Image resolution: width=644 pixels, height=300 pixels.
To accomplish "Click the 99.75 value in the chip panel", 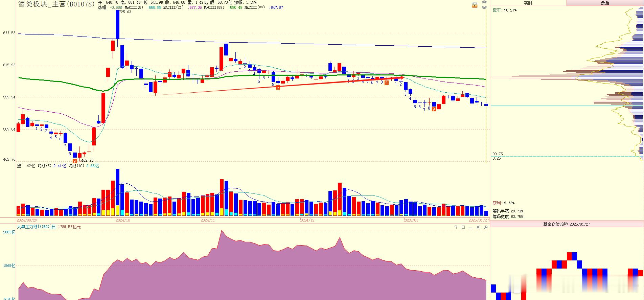I will tap(498, 154).
